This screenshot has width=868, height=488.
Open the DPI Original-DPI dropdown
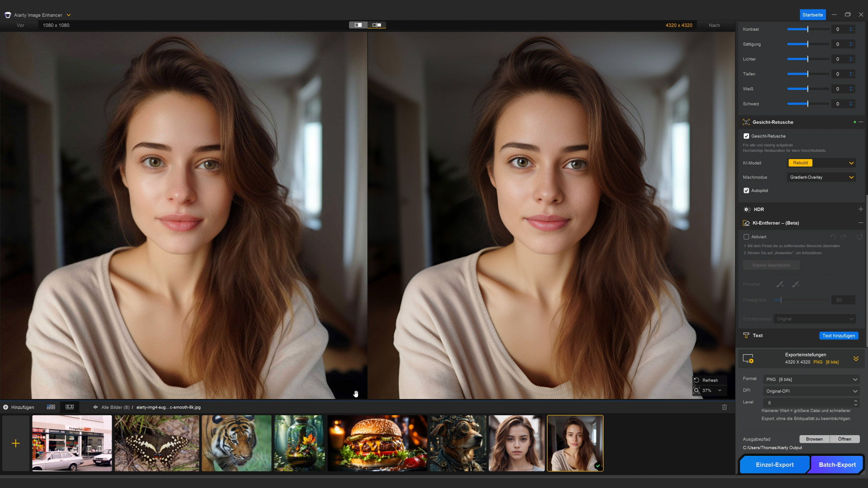click(x=811, y=391)
